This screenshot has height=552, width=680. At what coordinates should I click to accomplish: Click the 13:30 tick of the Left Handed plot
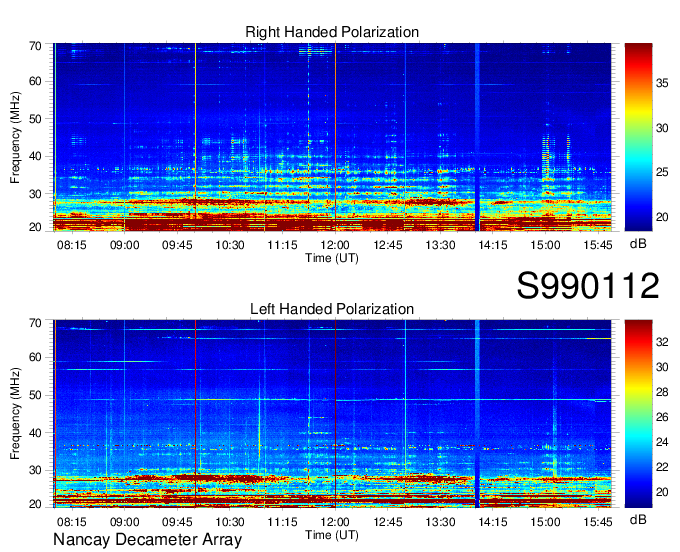(440, 522)
